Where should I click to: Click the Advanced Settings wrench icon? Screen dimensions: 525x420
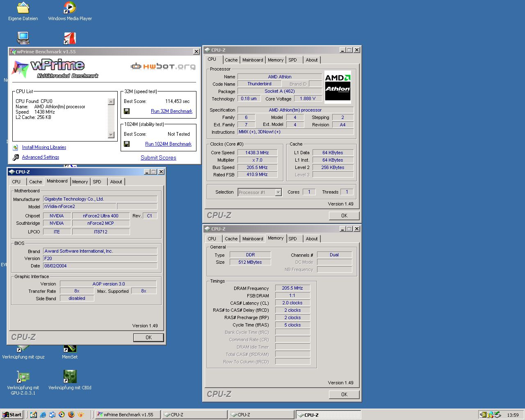pyautogui.click(x=16, y=157)
